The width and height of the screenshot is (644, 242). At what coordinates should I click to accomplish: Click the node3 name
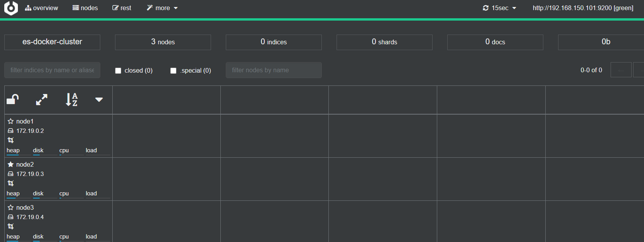pyautogui.click(x=25, y=207)
